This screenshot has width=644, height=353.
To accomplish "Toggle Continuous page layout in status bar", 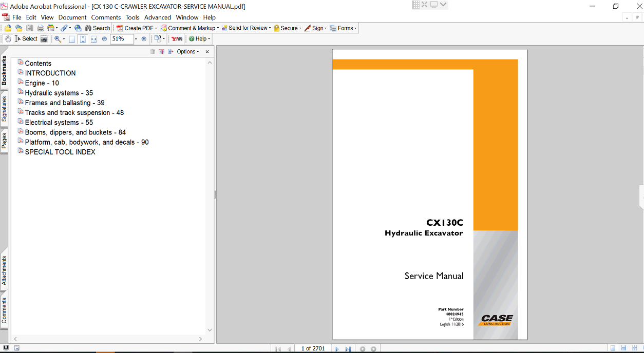I will [x=623, y=348].
